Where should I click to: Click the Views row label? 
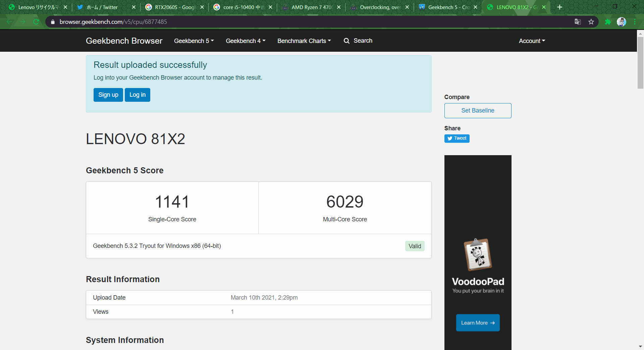[x=101, y=312]
